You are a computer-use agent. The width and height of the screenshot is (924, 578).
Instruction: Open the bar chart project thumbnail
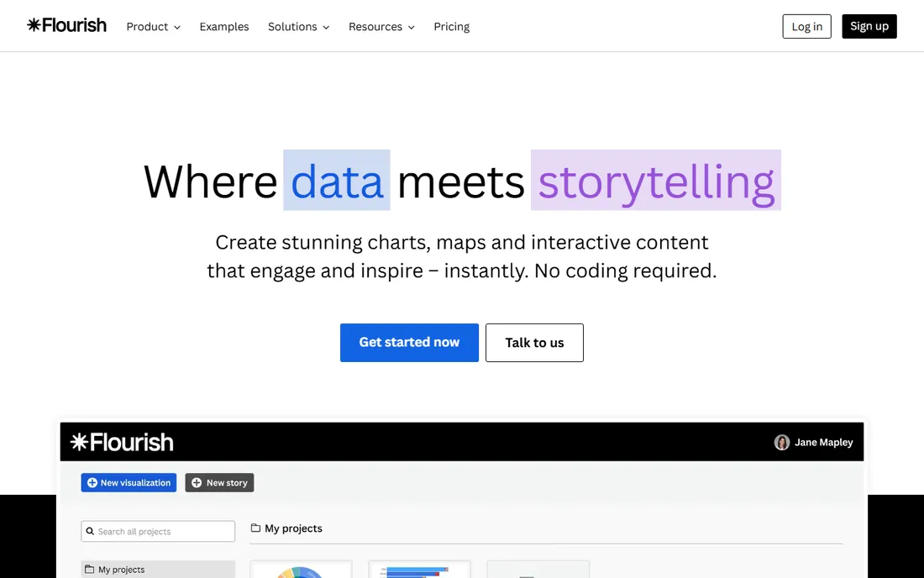419,570
